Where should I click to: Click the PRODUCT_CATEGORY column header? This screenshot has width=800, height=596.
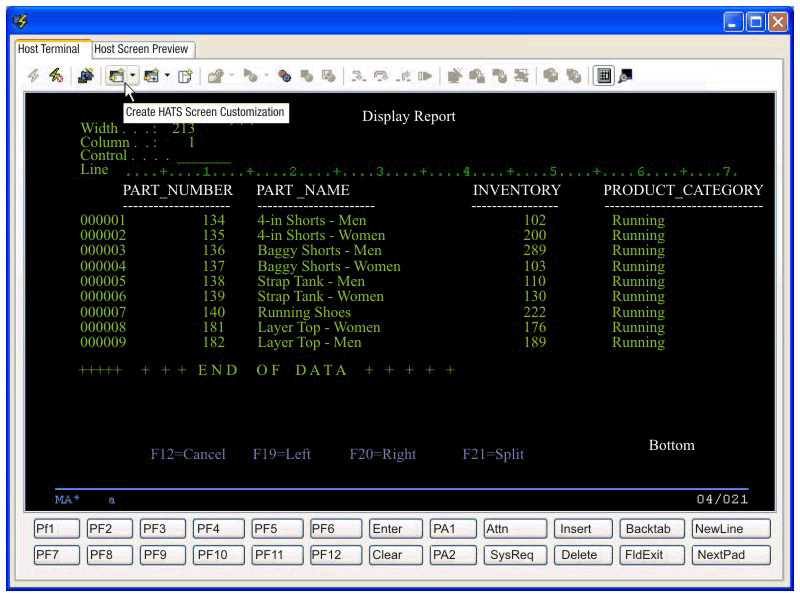click(x=683, y=190)
